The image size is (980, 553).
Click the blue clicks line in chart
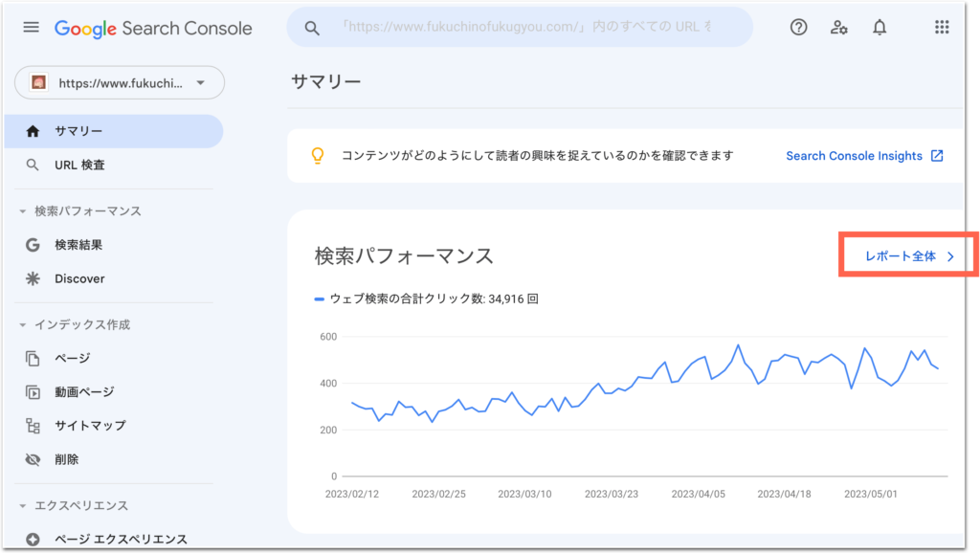click(644, 380)
